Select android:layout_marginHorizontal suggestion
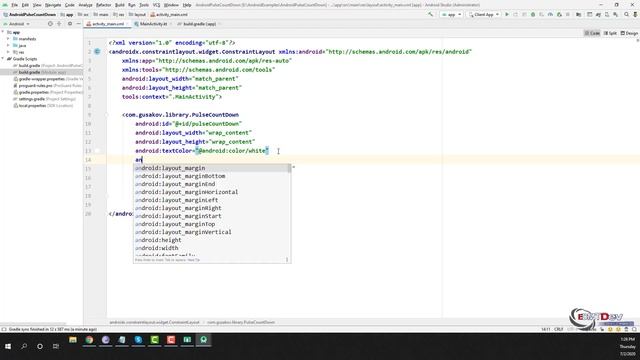Screen dimensions: 640x360 pos(211,192)
